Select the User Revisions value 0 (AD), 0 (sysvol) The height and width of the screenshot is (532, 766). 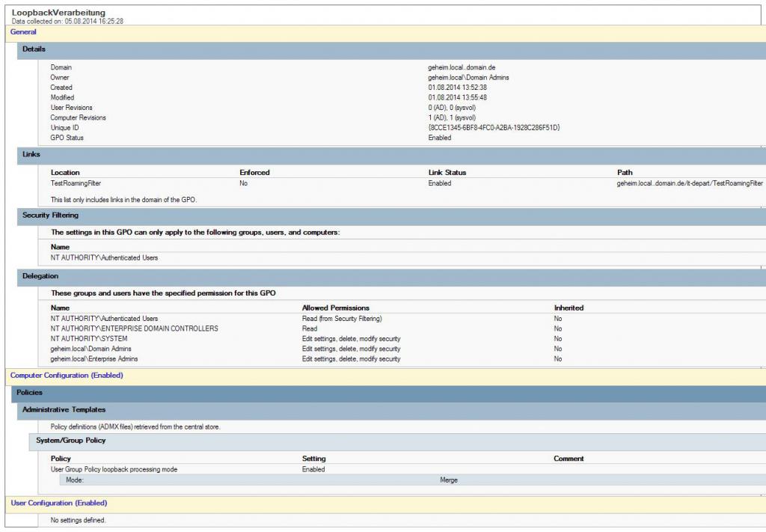(452, 108)
